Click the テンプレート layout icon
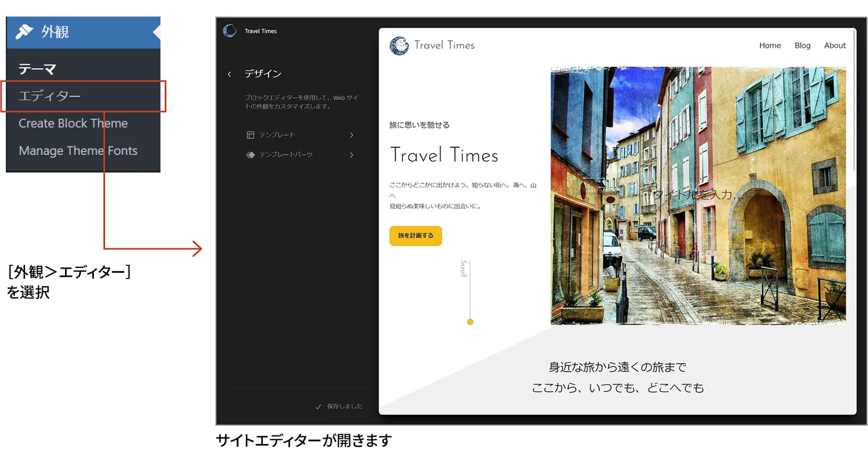Viewport: 868px width, 470px height. tap(250, 135)
